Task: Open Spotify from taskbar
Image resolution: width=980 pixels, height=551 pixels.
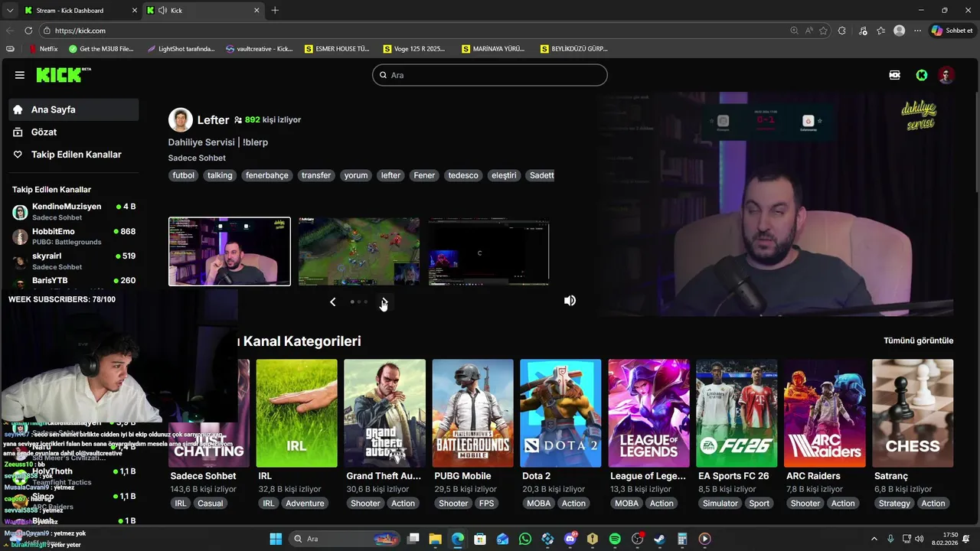Action: (x=615, y=539)
